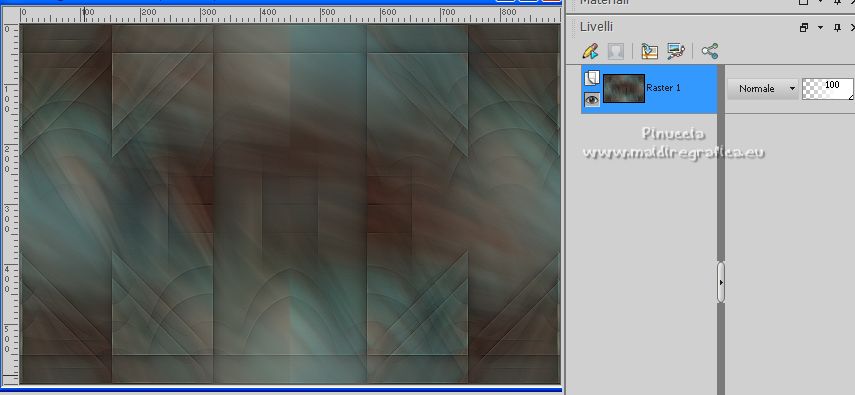This screenshot has height=395, width=855.
Task: Pin the Livelli panel with the pushpin
Action: [x=838, y=27]
